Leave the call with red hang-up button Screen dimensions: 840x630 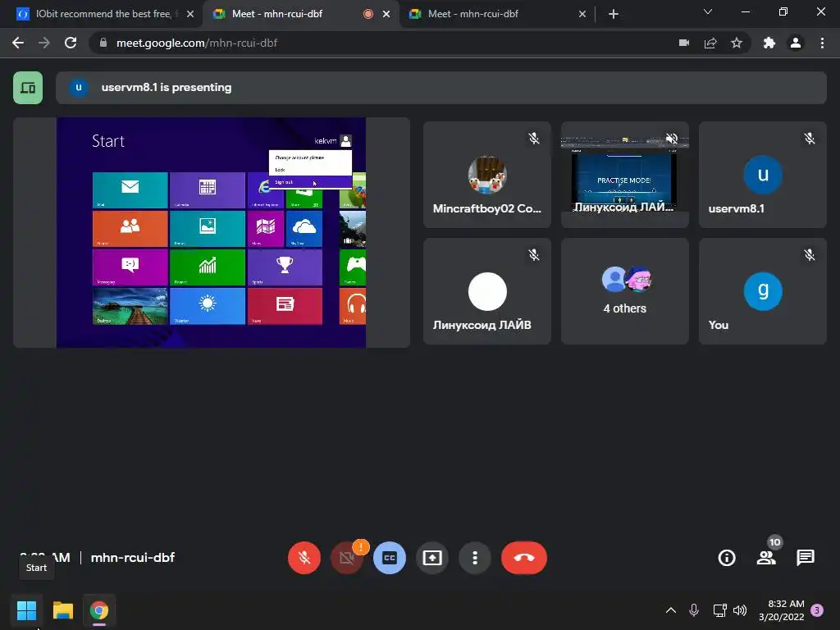point(524,558)
